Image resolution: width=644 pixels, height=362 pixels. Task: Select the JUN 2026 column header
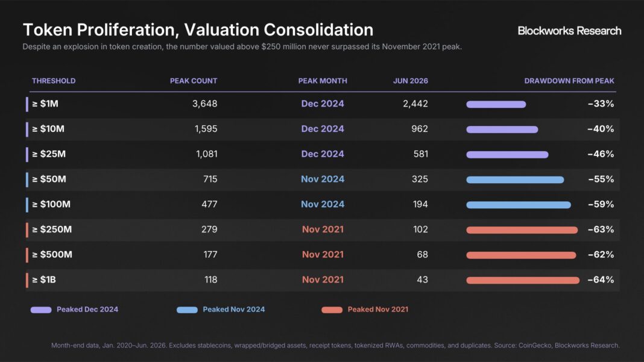click(410, 81)
